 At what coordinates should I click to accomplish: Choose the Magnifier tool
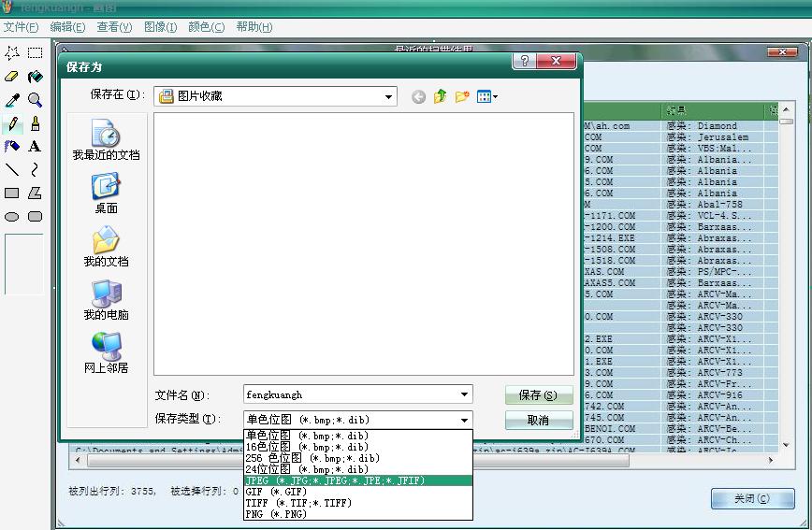pyautogui.click(x=35, y=100)
